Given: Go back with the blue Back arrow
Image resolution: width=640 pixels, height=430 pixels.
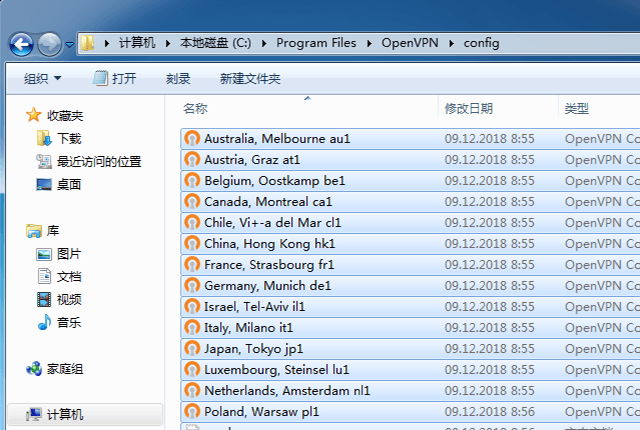Looking at the screenshot, I should pyautogui.click(x=22, y=44).
